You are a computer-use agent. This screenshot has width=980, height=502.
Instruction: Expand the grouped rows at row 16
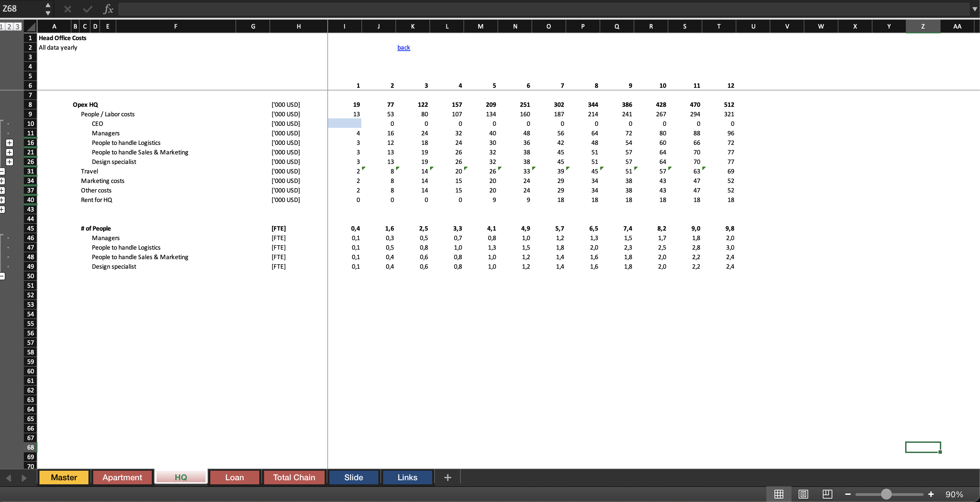tap(10, 143)
